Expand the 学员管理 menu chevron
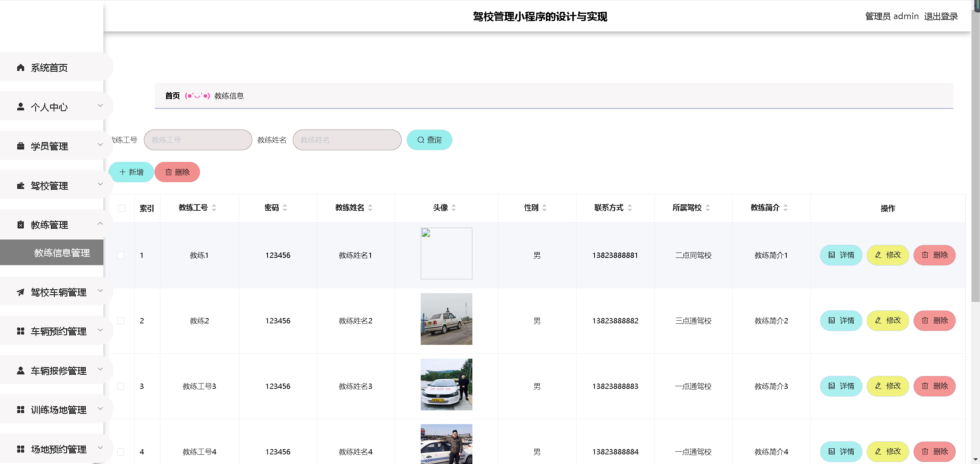980x464 pixels. point(100,145)
